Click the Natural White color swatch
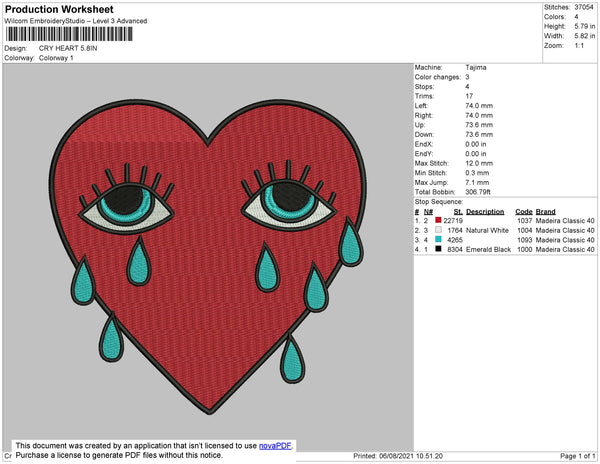The image size is (600, 464). (439, 230)
